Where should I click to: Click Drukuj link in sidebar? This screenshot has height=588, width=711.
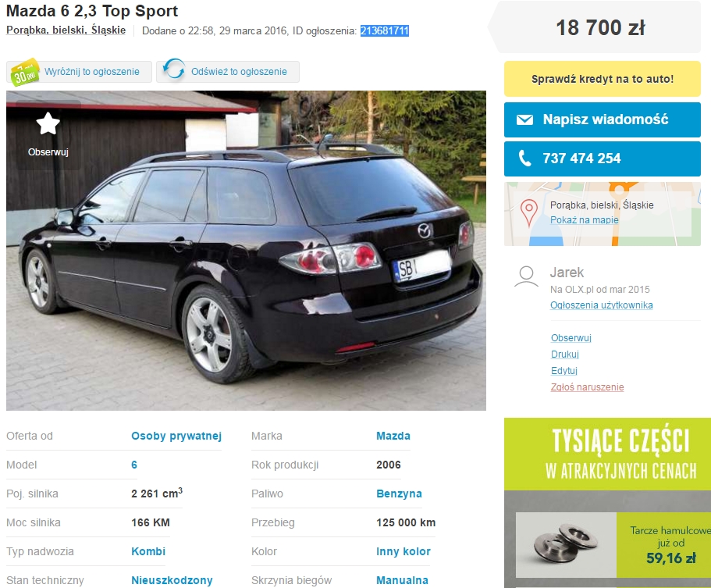click(564, 355)
